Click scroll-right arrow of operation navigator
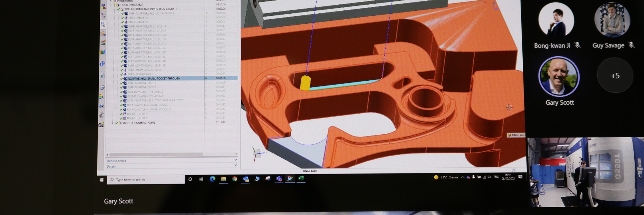This screenshot has height=215, width=644. coord(235,154)
